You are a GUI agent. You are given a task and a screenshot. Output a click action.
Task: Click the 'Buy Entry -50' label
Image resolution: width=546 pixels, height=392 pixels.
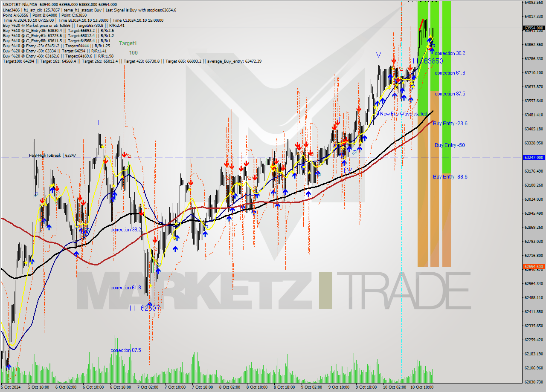(x=450, y=145)
